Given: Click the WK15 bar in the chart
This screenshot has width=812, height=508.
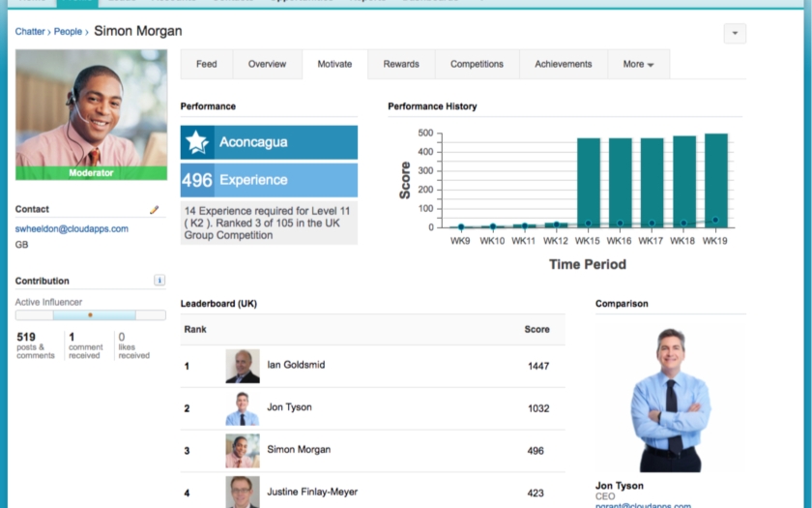Looking at the screenshot, I should coord(589,183).
